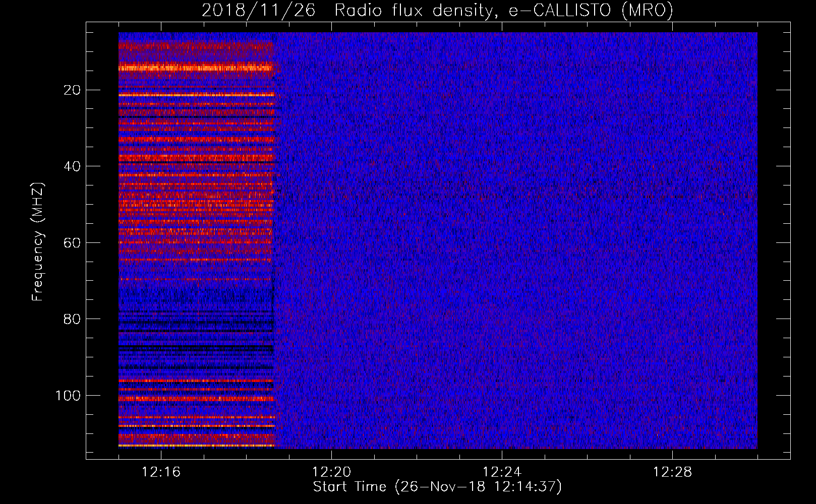Click the 'Frequency (MHZ)' axis label
This screenshot has height=504, width=816.
[38, 242]
